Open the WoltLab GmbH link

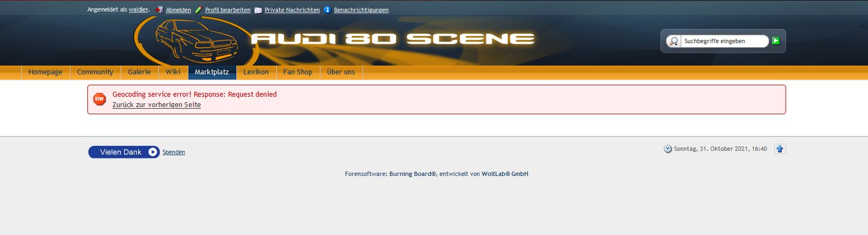coord(505,174)
